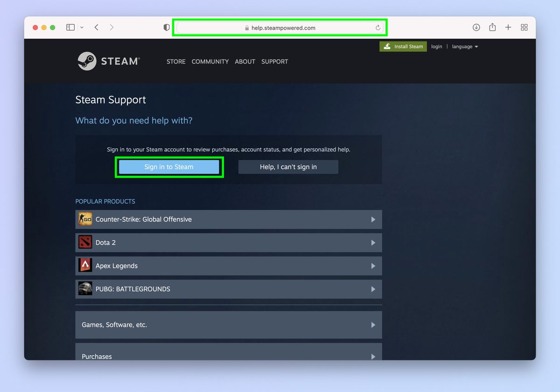
Task: Click the PUBG: BATTLEGROUNDS game icon
Action: (x=85, y=289)
